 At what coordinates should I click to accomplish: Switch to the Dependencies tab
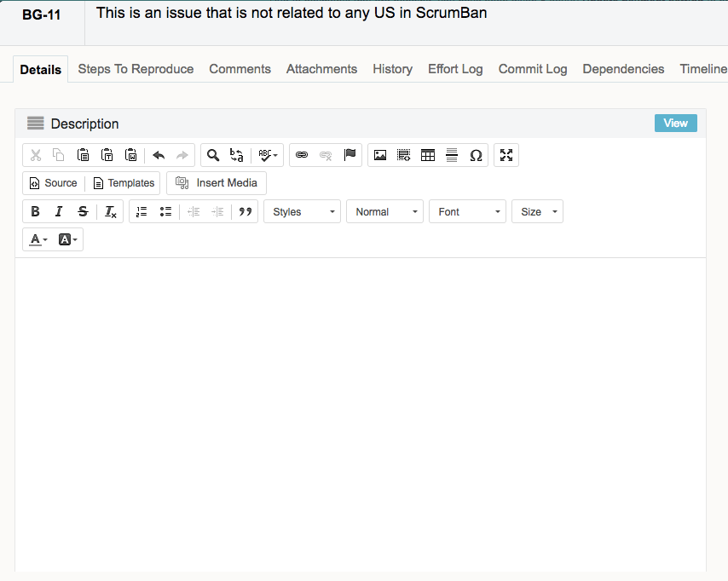pyautogui.click(x=623, y=69)
